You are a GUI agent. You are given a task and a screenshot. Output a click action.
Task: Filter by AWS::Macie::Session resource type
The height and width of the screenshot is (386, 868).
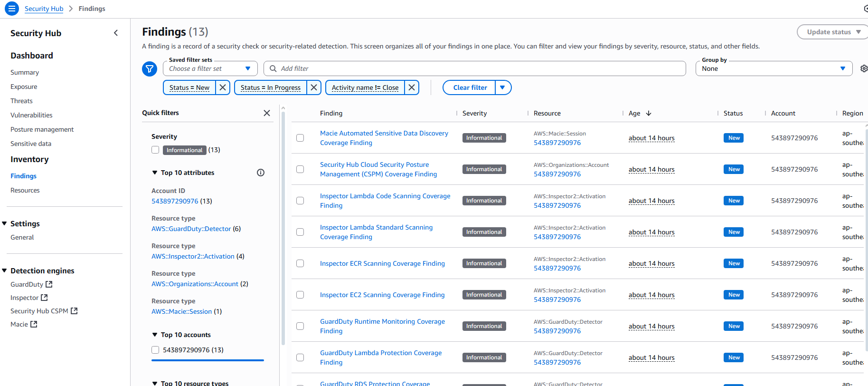pos(182,311)
